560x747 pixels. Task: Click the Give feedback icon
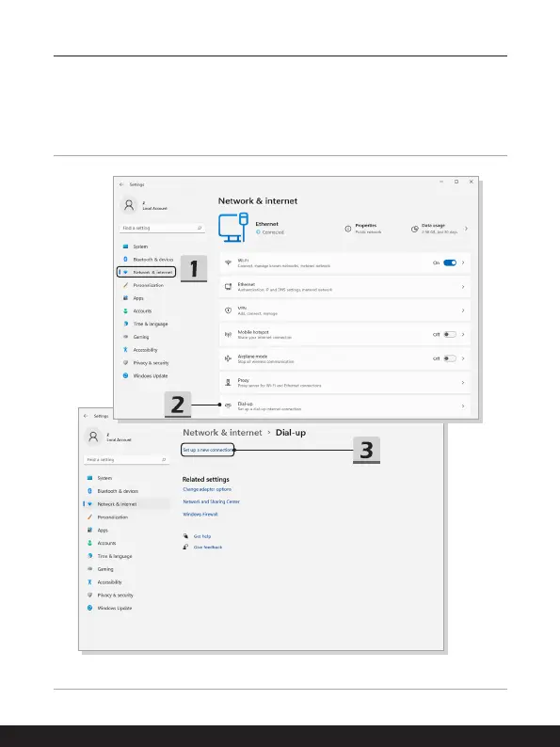pos(185,547)
